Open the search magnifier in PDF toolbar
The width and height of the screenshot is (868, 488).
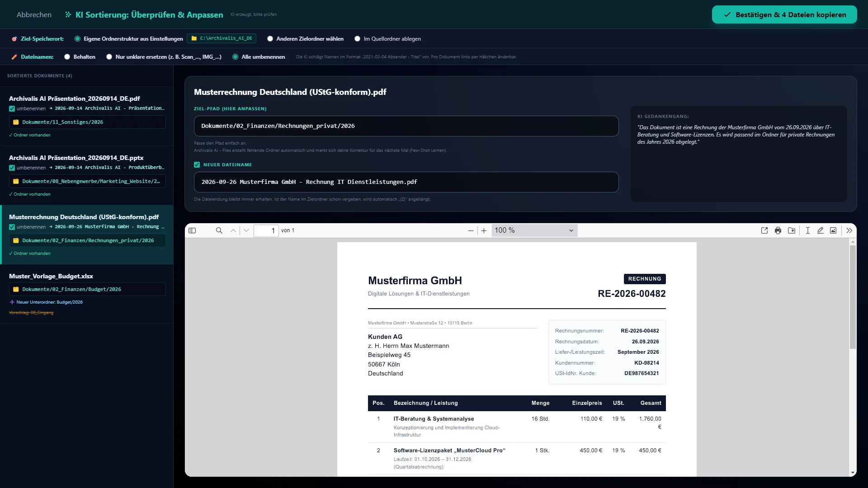(x=219, y=230)
